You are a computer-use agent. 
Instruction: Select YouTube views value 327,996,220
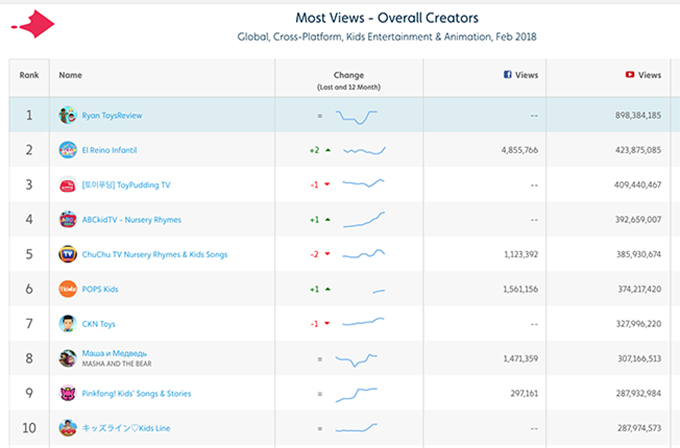(x=639, y=324)
